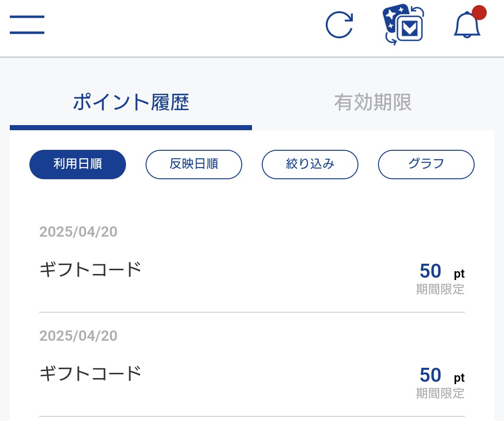This screenshot has width=504, height=421.
Task: Tap the first 50 pt amount
Action: click(442, 271)
